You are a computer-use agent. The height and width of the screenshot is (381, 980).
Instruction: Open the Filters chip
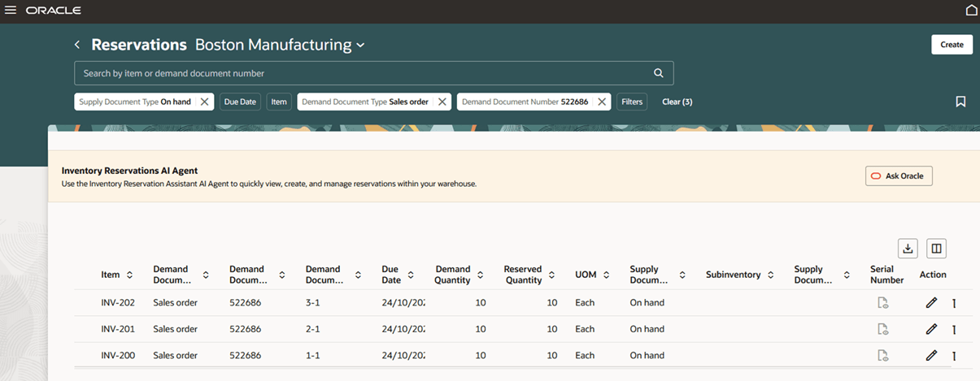tap(632, 102)
